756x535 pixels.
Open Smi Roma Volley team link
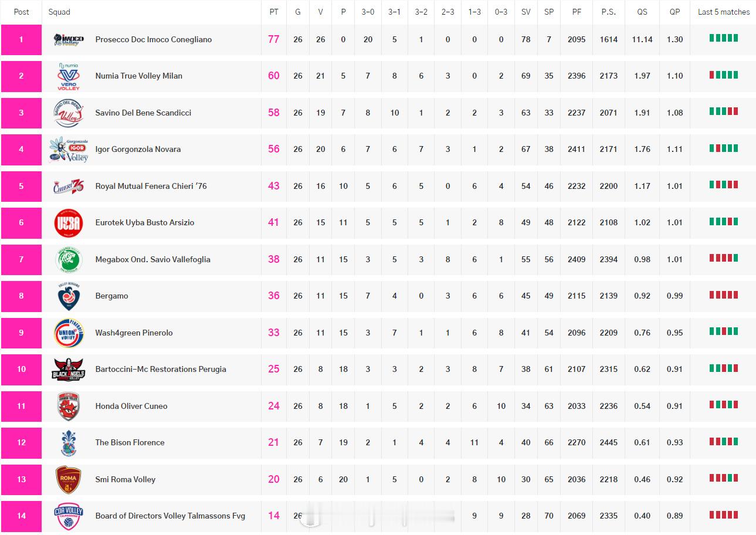point(126,479)
